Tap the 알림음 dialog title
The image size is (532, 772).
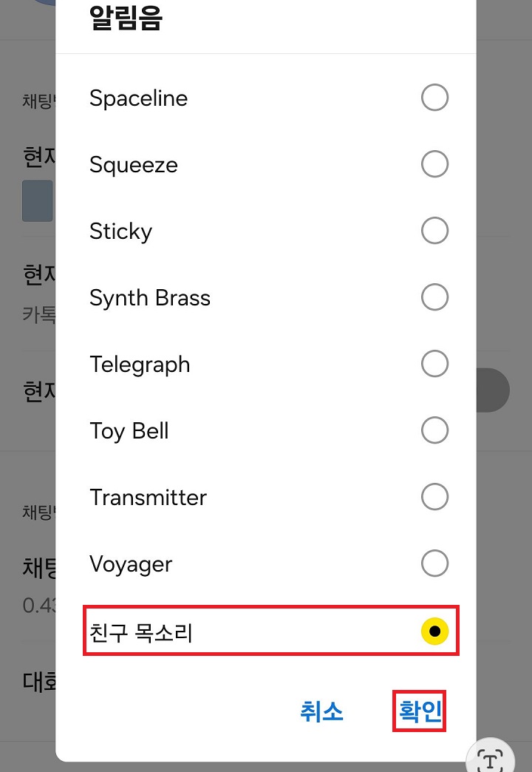pos(124,18)
